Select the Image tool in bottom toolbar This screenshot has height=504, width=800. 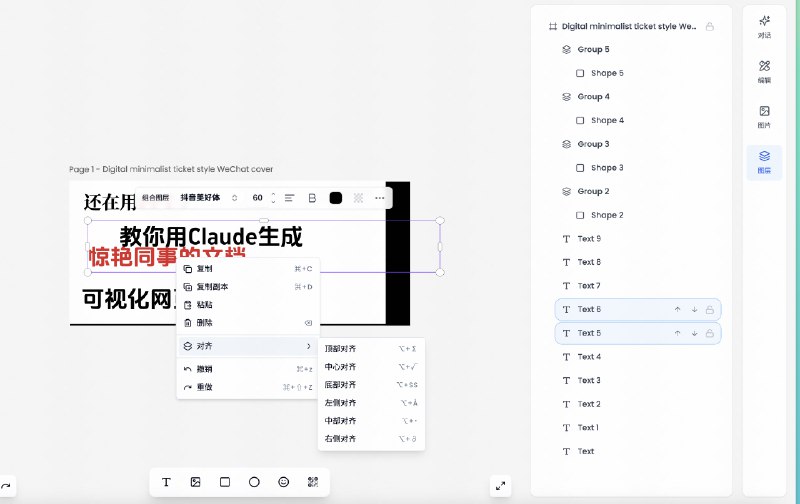195,482
